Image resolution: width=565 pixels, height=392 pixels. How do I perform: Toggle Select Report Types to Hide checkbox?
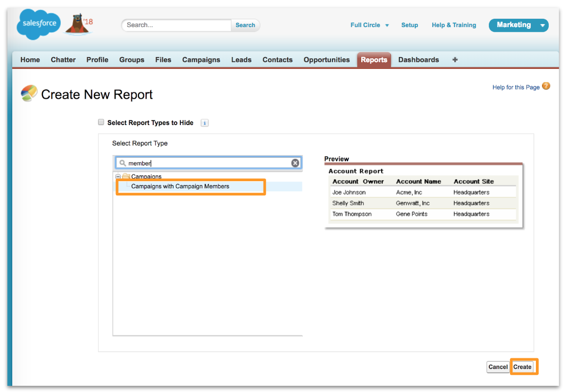101,122
